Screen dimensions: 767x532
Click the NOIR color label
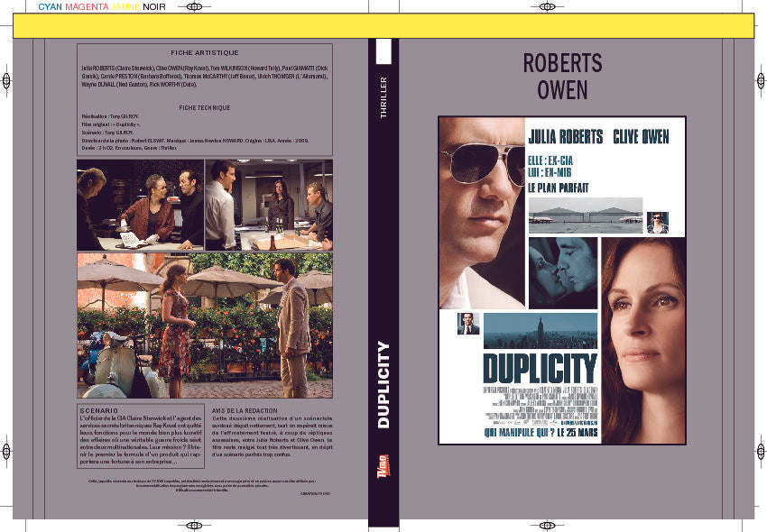coord(156,7)
